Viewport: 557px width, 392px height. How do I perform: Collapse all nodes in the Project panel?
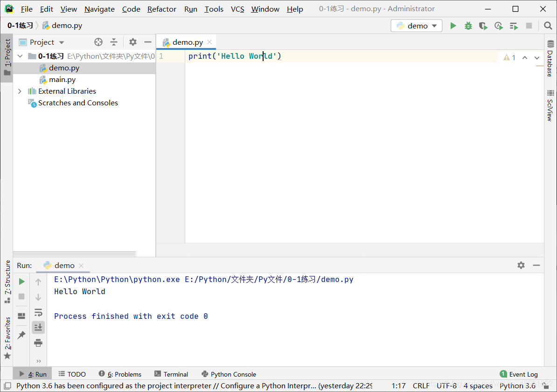[114, 42]
